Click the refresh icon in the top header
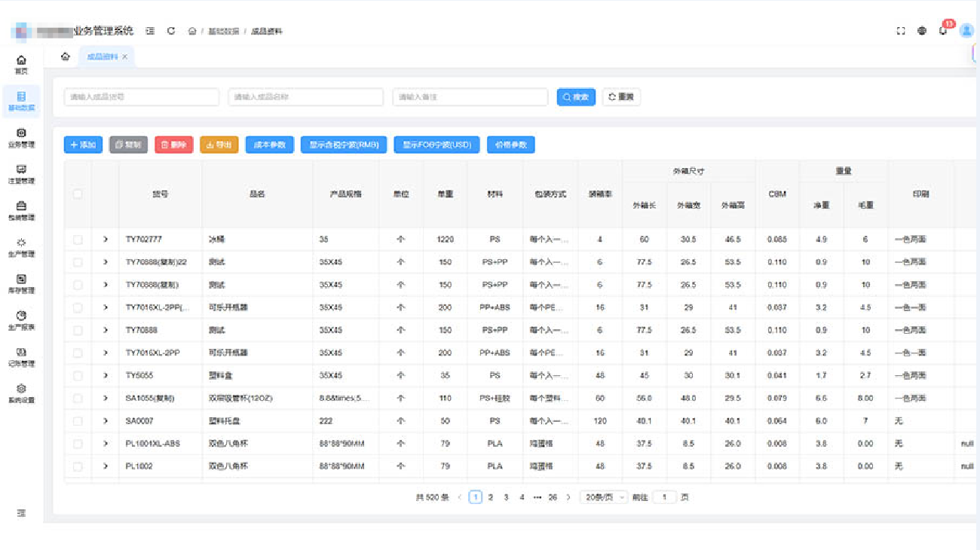This screenshot has width=980, height=550. coord(171,31)
